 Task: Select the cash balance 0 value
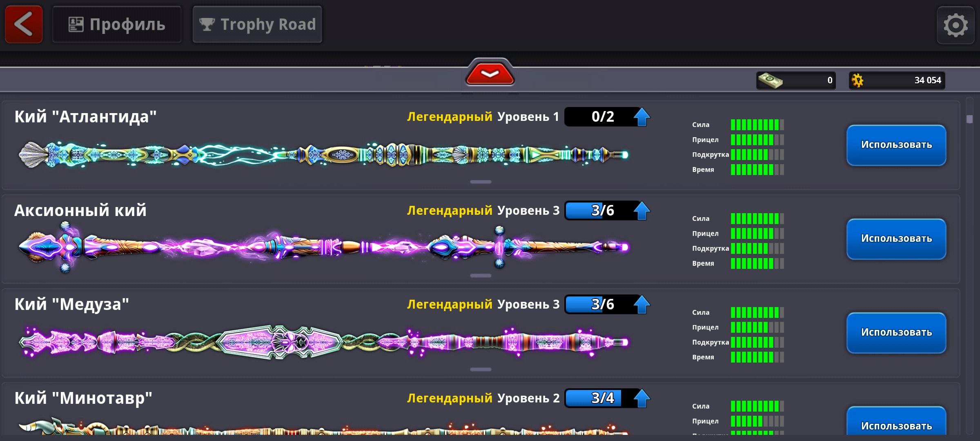pyautogui.click(x=830, y=80)
